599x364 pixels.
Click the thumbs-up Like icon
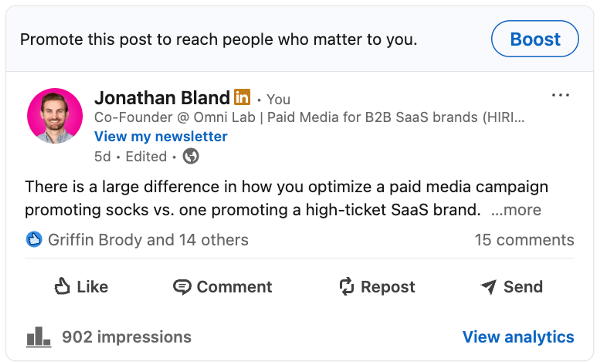[62, 286]
